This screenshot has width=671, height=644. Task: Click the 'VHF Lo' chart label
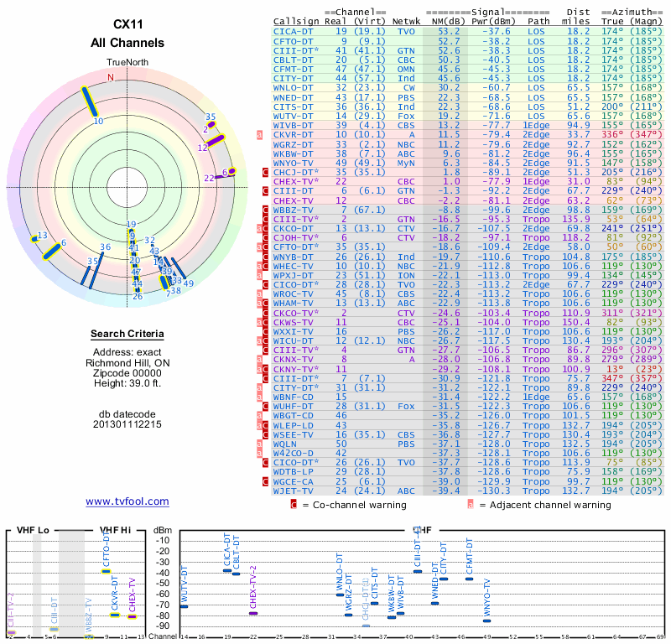[x=33, y=530]
